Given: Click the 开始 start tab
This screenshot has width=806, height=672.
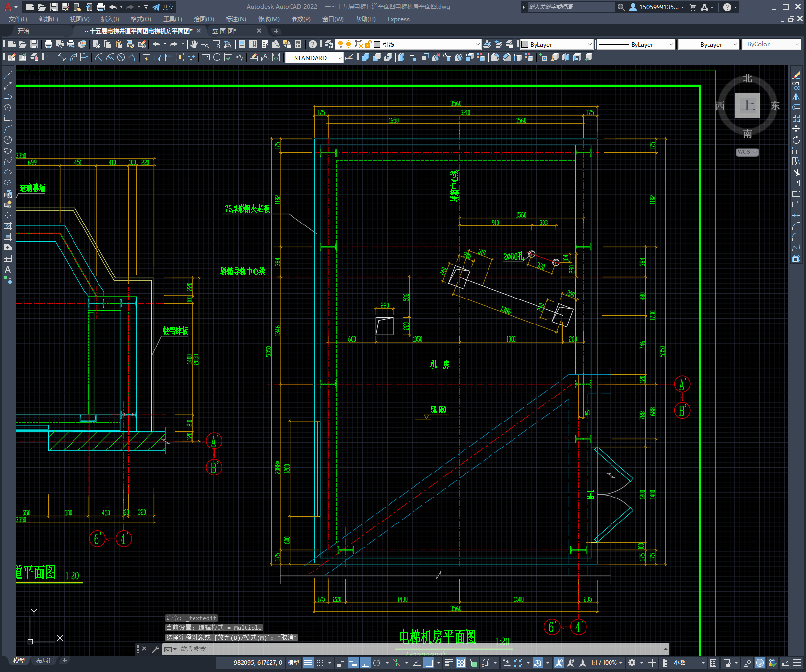Looking at the screenshot, I should pyautogui.click(x=24, y=31).
